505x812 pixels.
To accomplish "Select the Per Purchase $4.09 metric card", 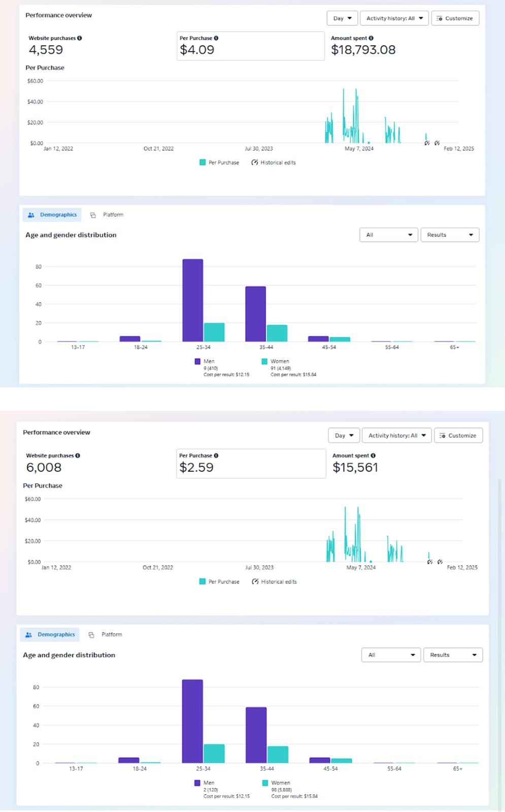I will click(x=250, y=46).
